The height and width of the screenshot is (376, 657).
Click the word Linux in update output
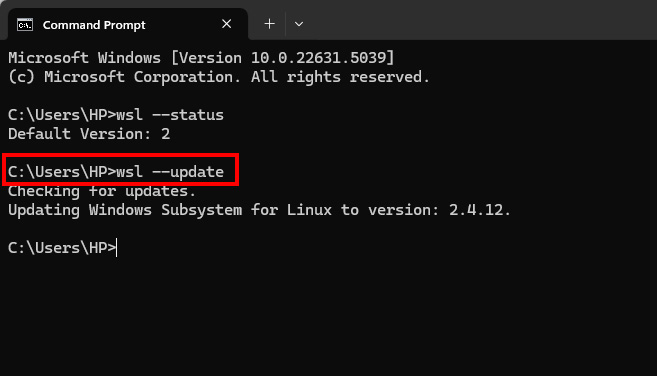tap(309, 210)
